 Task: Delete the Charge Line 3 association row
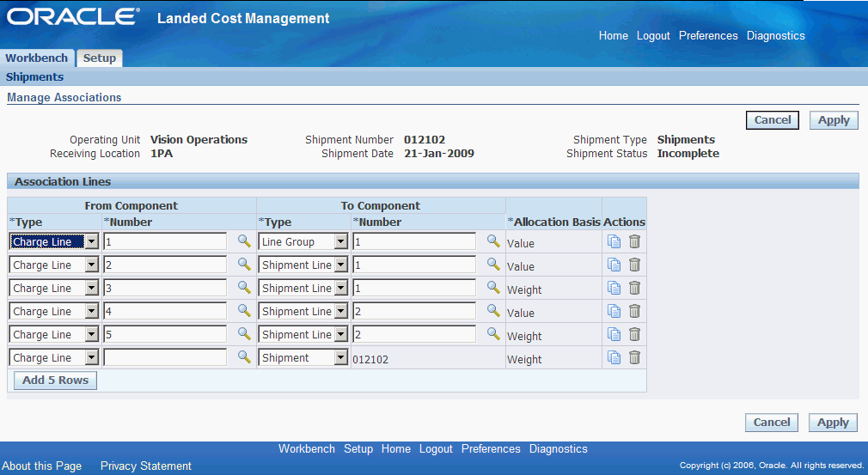(634, 288)
